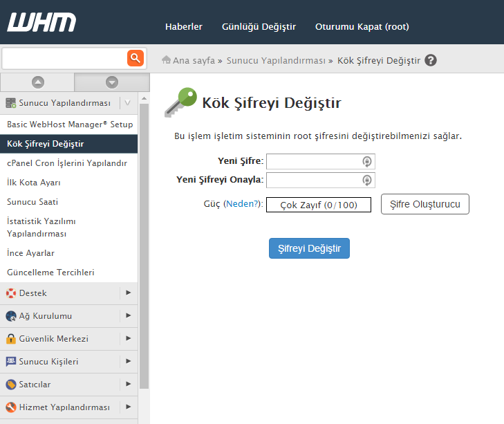Click the WHM logo
This screenshot has width=504, height=424.
(41, 23)
